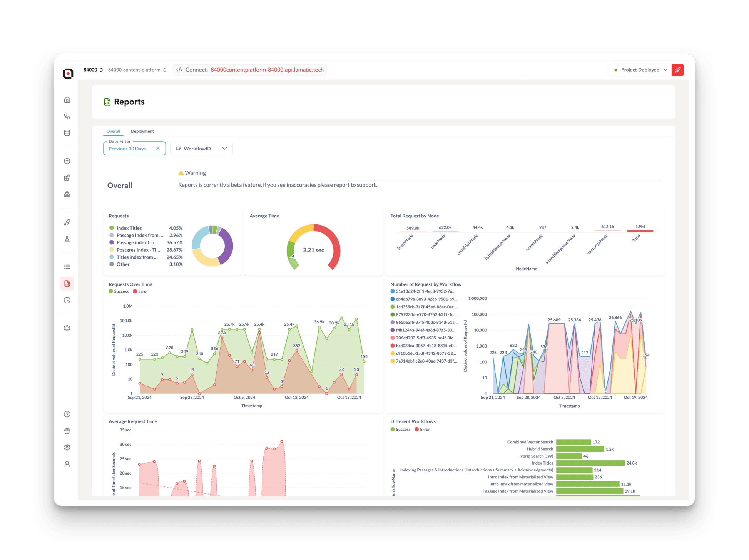Open the 84000-content-platform project switcher
749x560 pixels.
[137, 70]
